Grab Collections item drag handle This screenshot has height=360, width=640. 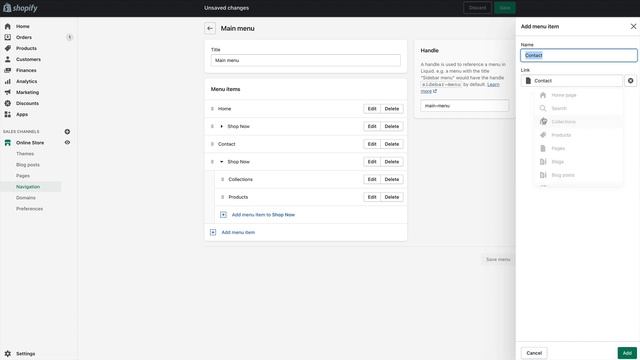coord(222,179)
